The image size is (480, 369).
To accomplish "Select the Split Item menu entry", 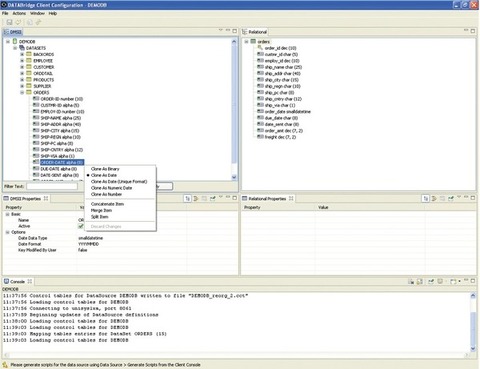I will click(x=99, y=217).
